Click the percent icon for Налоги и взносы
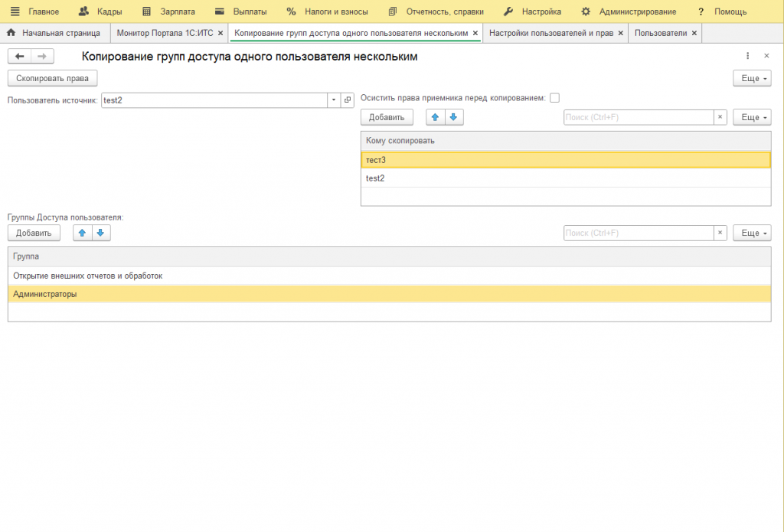Screen dimensions: 784x532 pyautogui.click(x=291, y=11)
